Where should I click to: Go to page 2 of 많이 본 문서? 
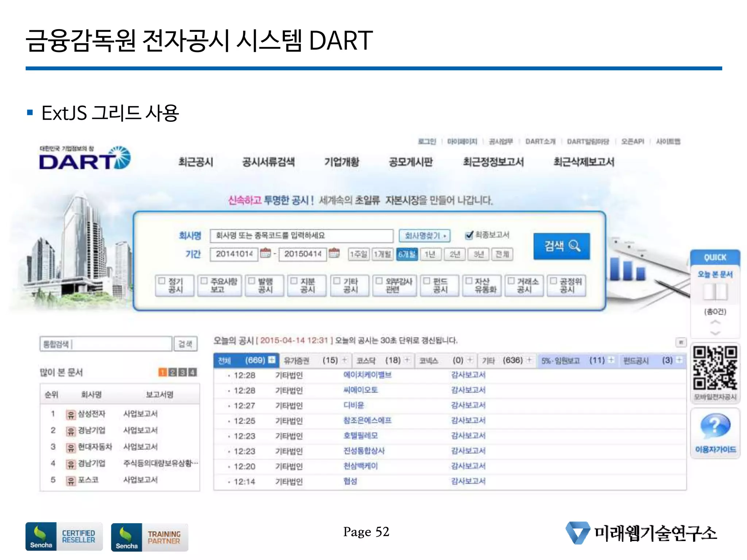pos(173,372)
